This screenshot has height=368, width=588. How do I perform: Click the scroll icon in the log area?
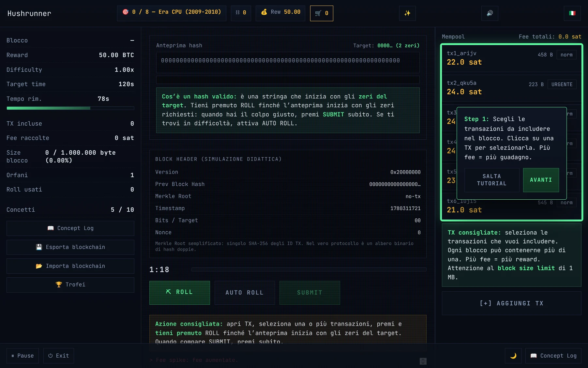(x=423, y=361)
